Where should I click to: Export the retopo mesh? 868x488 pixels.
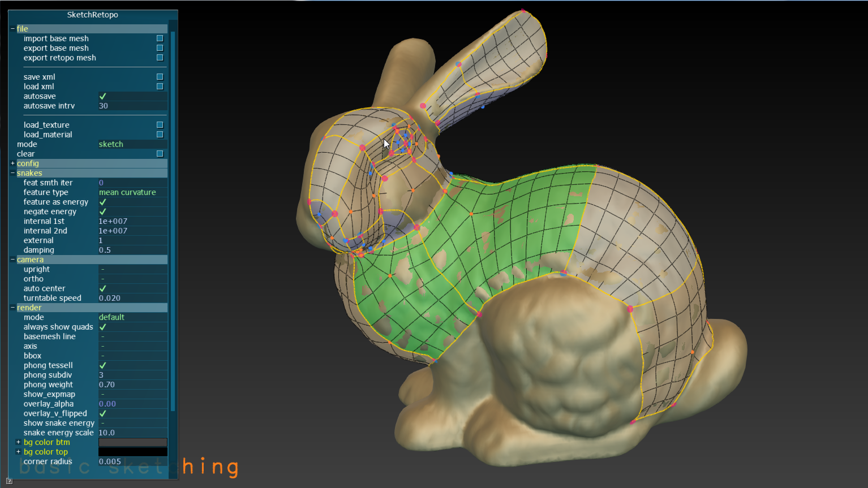pos(160,58)
